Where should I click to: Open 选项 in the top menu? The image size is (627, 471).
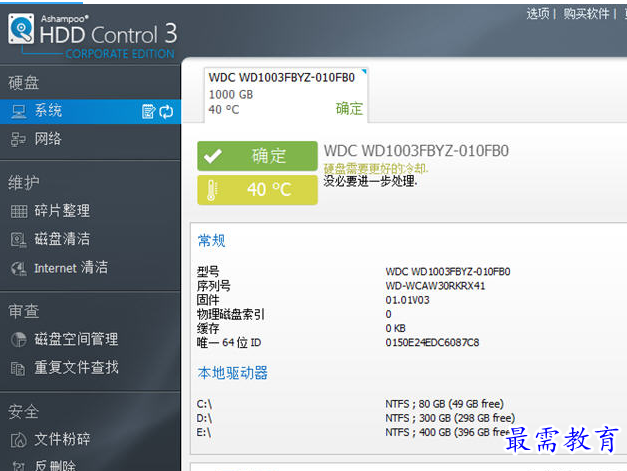[538, 14]
